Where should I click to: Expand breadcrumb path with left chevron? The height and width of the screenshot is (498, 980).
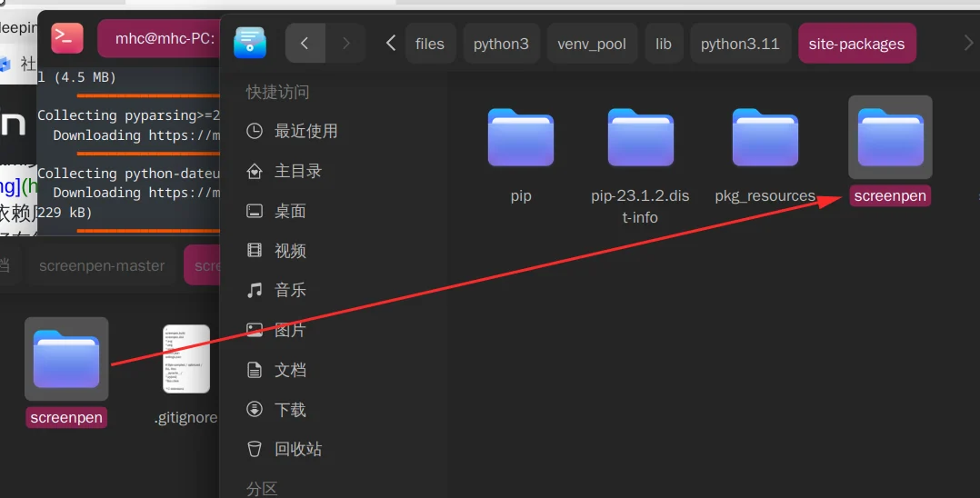click(x=391, y=43)
